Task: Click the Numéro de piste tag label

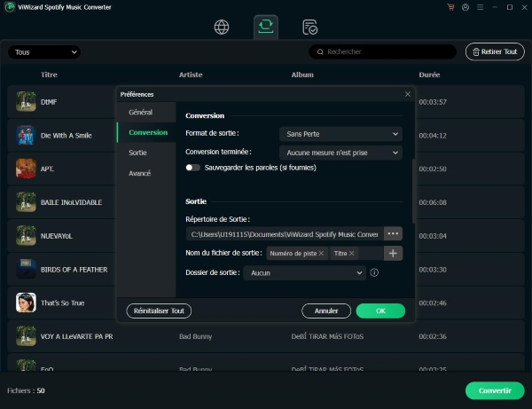Action: coord(293,253)
